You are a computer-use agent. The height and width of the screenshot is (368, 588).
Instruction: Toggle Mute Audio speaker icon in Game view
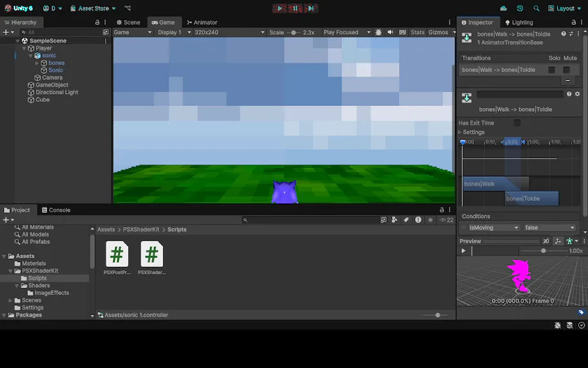(391, 32)
